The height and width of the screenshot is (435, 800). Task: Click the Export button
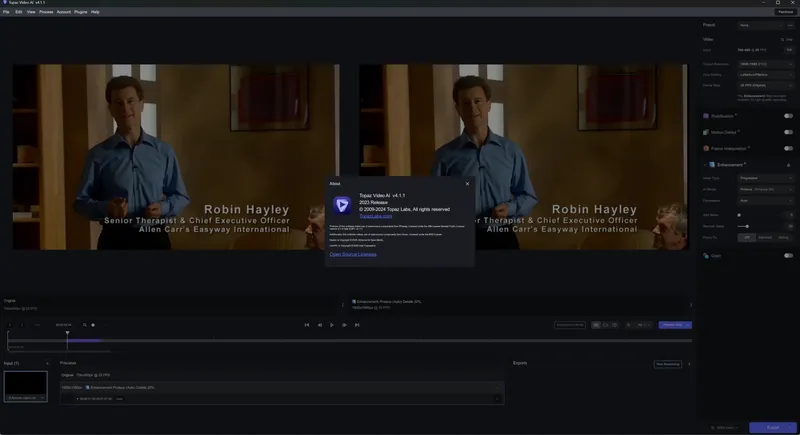click(x=772, y=427)
